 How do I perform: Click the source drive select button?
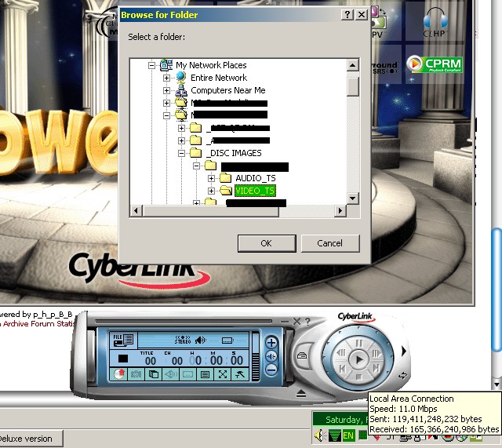(x=302, y=355)
